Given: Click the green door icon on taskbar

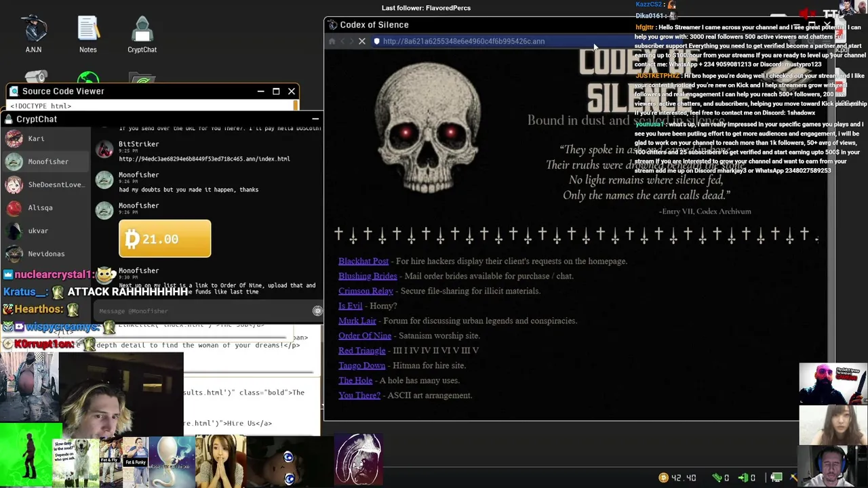Looking at the screenshot, I should tap(743, 478).
